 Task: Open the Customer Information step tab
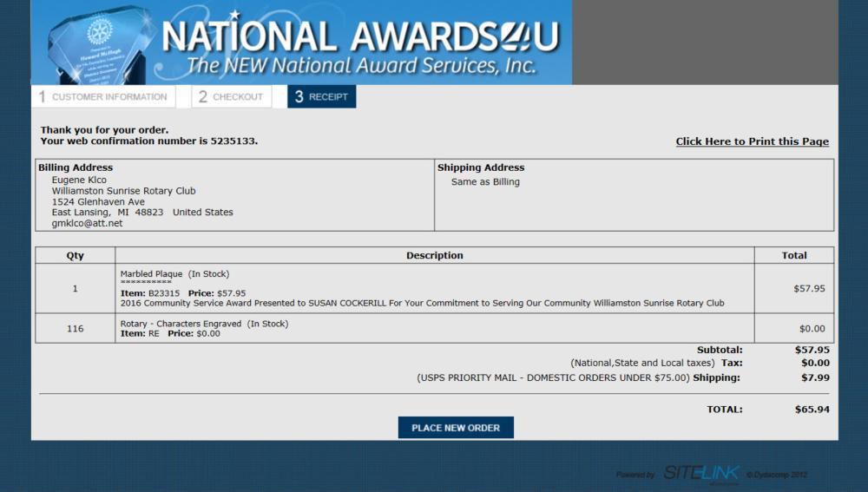point(103,97)
